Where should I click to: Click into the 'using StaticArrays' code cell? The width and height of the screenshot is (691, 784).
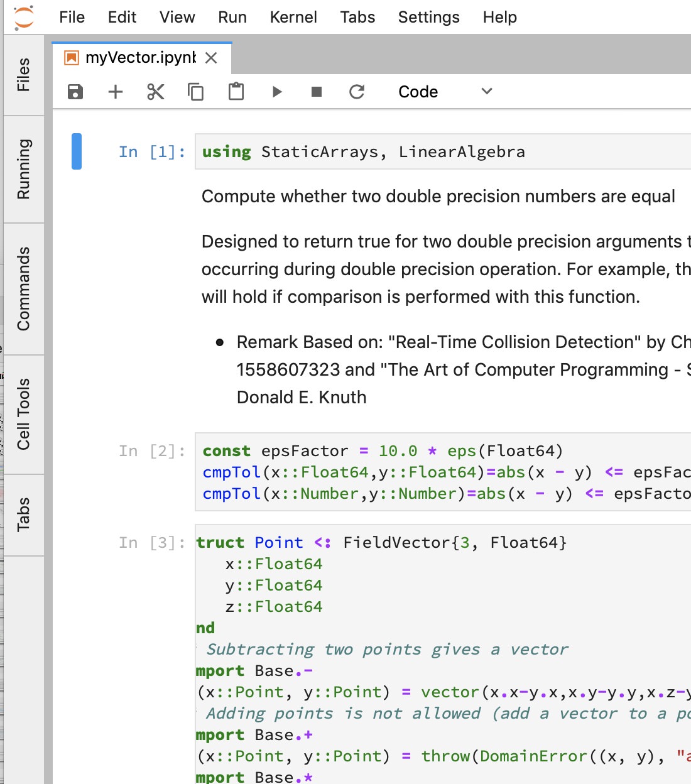coord(443,151)
